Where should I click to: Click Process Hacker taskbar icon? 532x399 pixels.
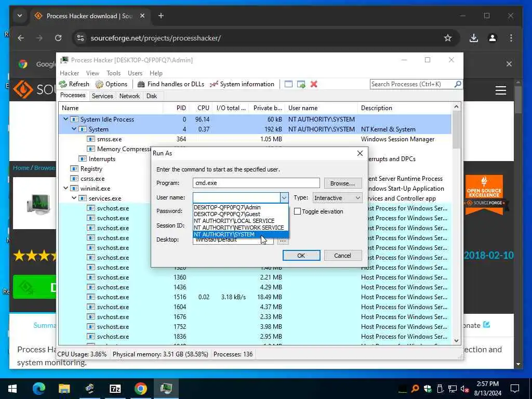click(x=166, y=389)
